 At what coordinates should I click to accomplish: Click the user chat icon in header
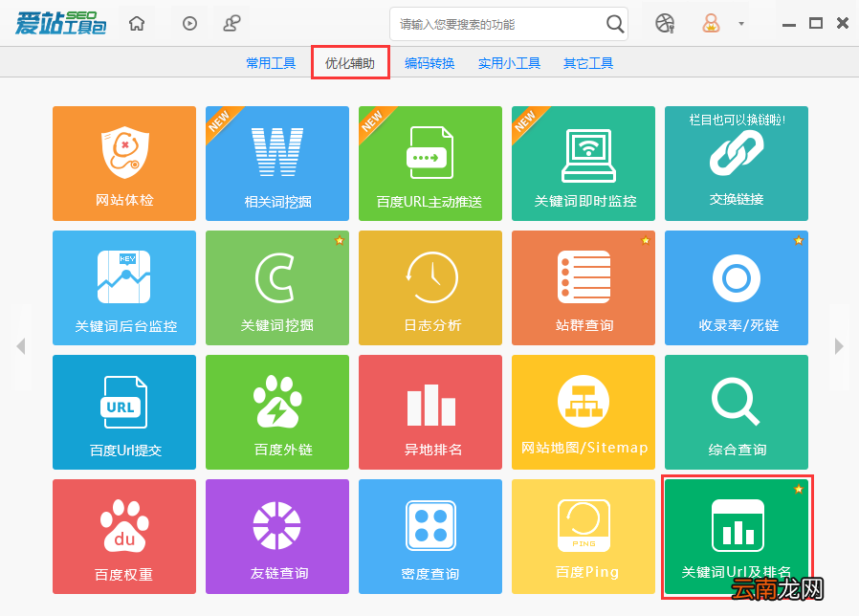pyautogui.click(x=231, y=24)
